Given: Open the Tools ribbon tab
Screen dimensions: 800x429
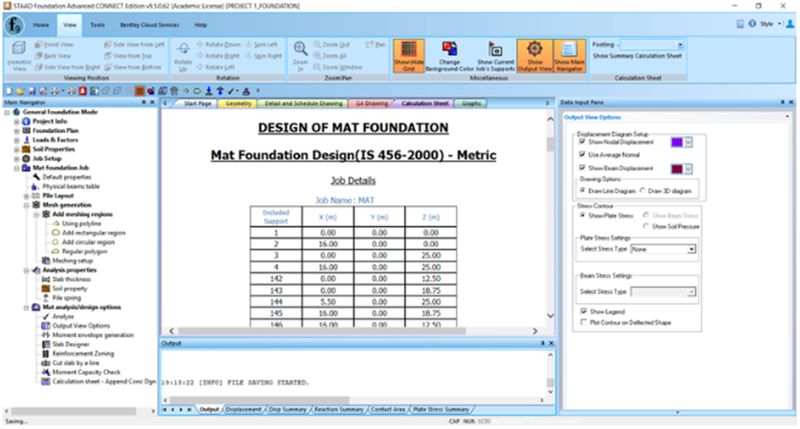Looking at the screenshot, I should click(97, 21).
